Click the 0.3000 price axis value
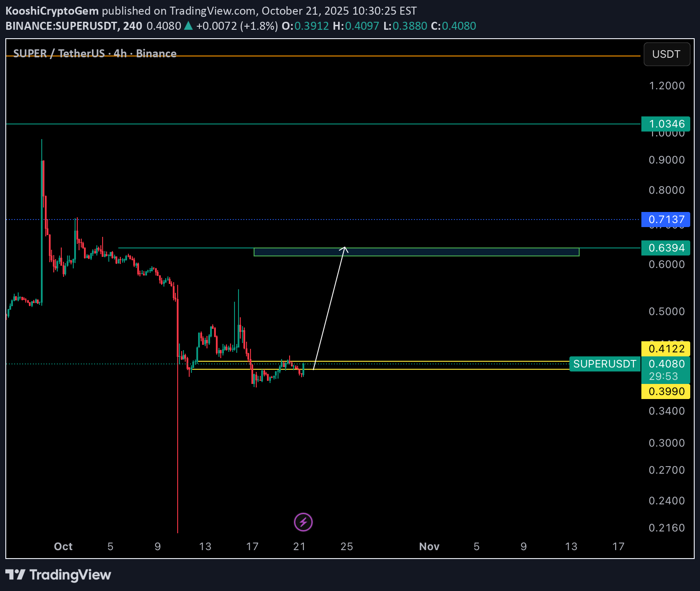Image resolution: width=700 pixels, height=591 pixels. [x=667, y=443]
